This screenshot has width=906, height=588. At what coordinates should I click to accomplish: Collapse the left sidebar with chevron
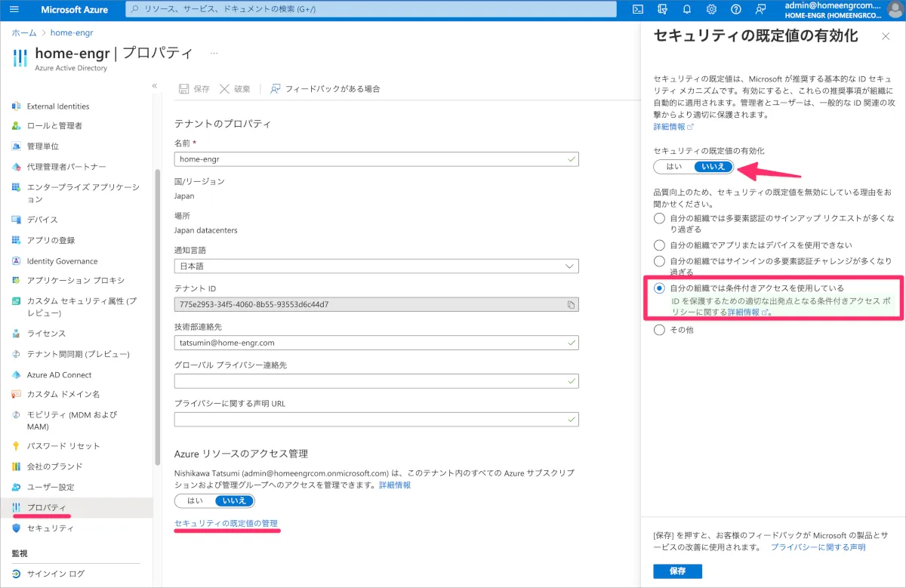point(155,86)
